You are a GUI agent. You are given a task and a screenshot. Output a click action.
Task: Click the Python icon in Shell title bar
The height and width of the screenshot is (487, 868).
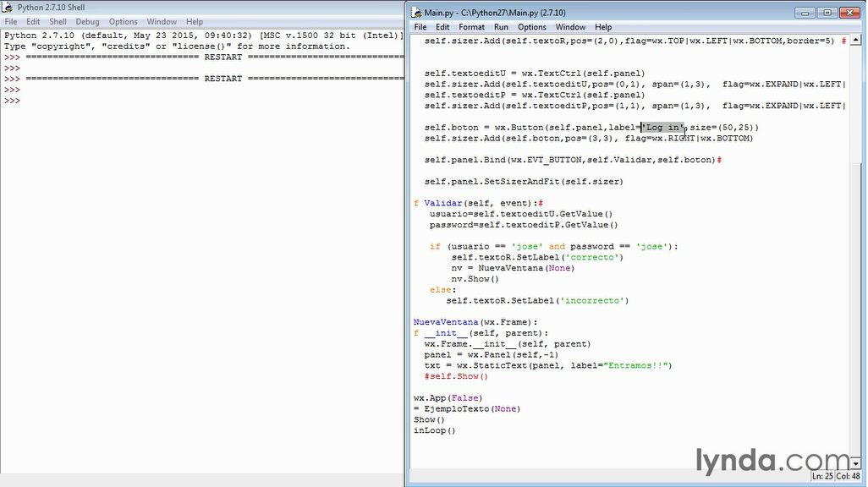pyautogui.click(x=8, y=8)
